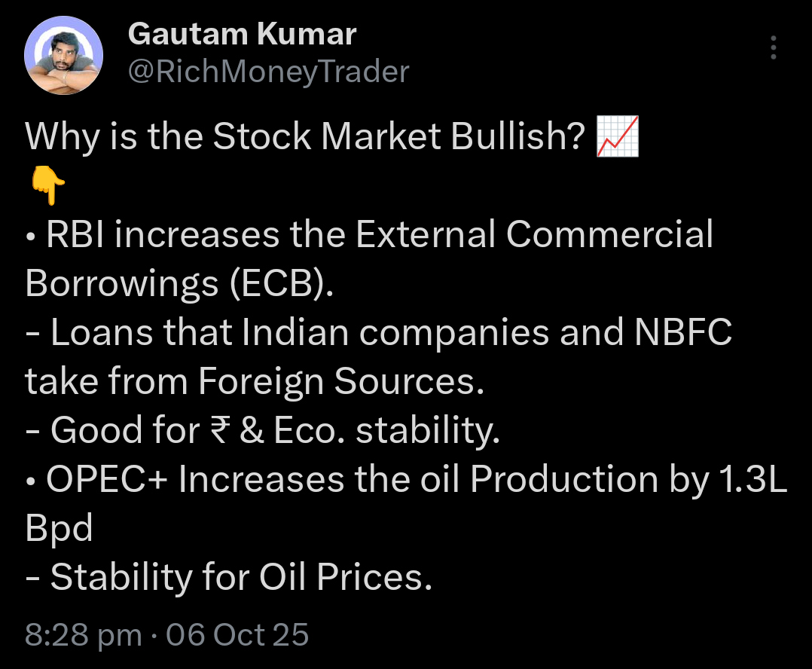Click the Gautam Kumar display name
This screenshot has height=669, width=812.
pyautogui.click(x=242, y=34)
